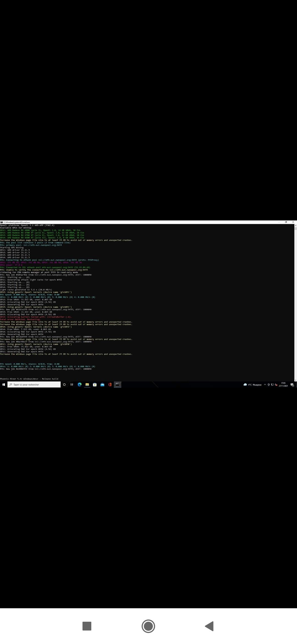This screenshot has width=297, height=644.
Task: Launch Office from the taskbar
Action: pyautogui.click(x=110, y=384)
